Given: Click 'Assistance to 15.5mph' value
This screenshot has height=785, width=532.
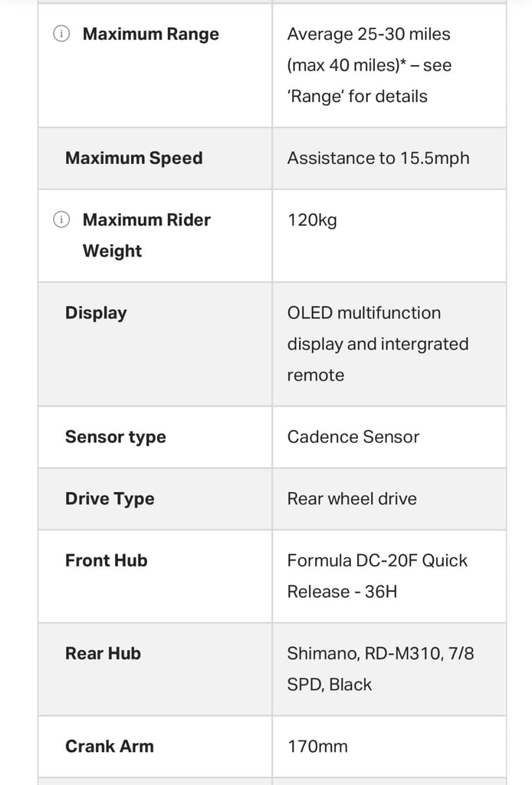Looking at the screenshot, I should 379,158.
